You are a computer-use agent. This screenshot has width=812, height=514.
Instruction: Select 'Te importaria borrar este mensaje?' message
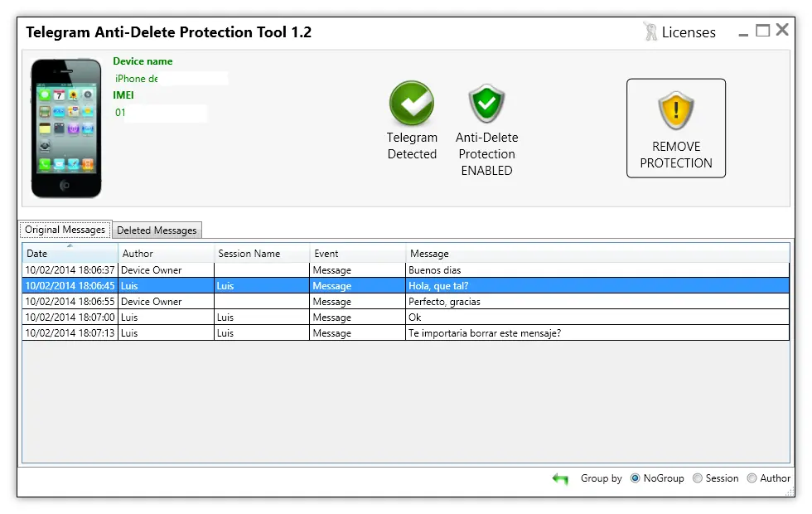(x=485, y=333)
